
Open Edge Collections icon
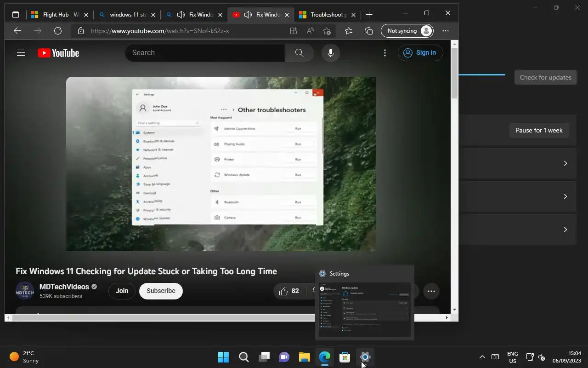[369, 31]
